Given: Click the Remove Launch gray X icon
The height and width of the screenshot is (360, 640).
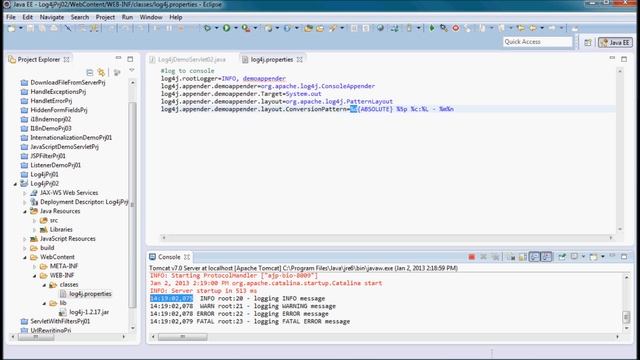Looking at the screenshot, I should (483, 257).
